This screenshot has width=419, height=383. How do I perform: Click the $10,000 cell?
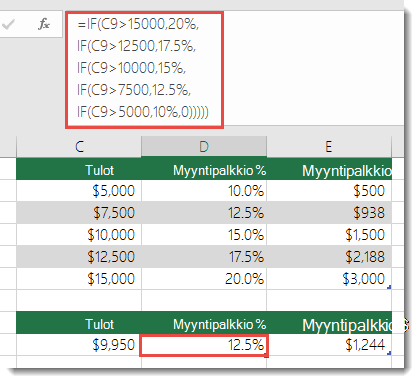click(79, 235)
